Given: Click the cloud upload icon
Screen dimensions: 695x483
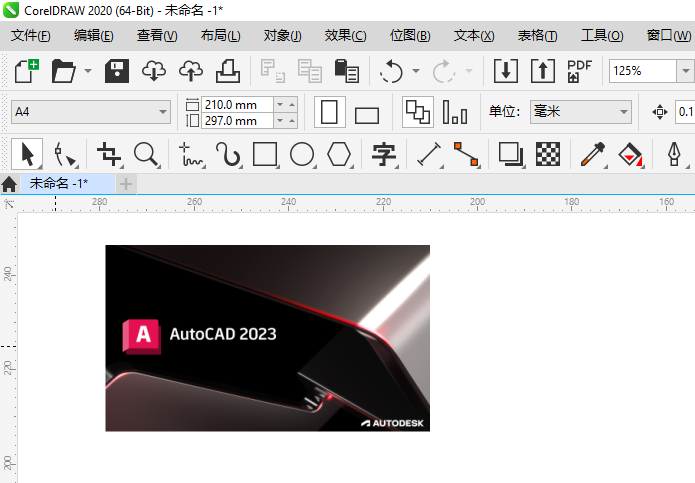Looking at the screenshot, I should pyautogui.click(x=191, y=71).
